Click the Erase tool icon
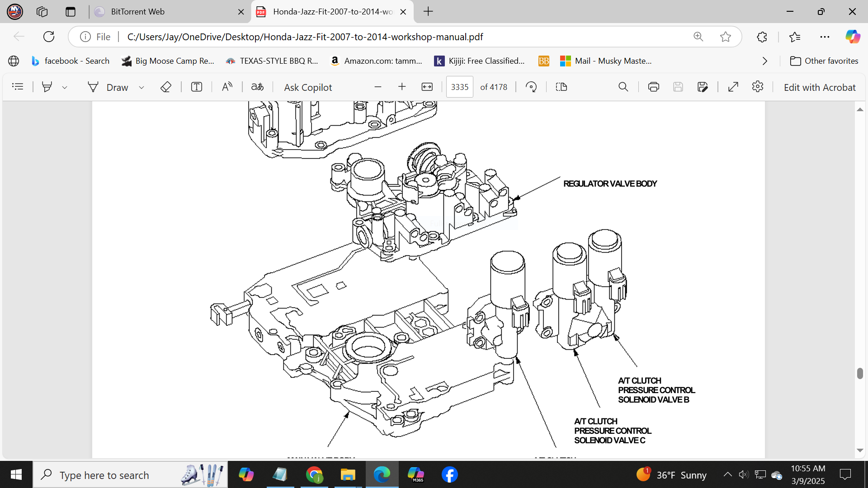This screenshot has width=868, height=488. 166,87
